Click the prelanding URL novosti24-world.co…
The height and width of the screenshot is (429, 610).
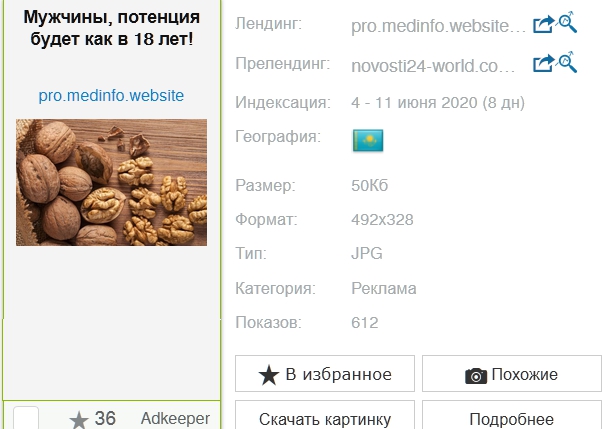click(433, 66)
